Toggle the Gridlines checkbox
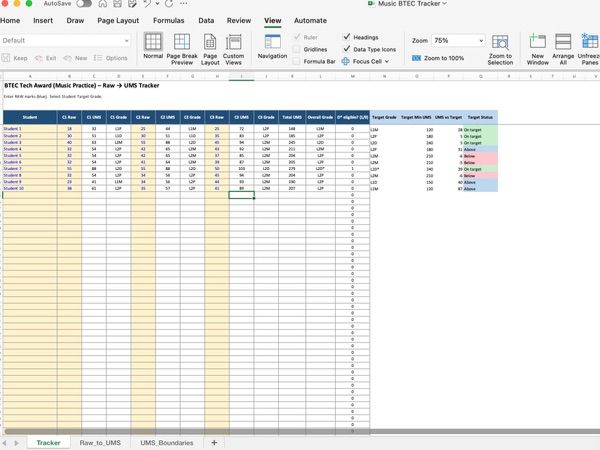 point(297,49)
